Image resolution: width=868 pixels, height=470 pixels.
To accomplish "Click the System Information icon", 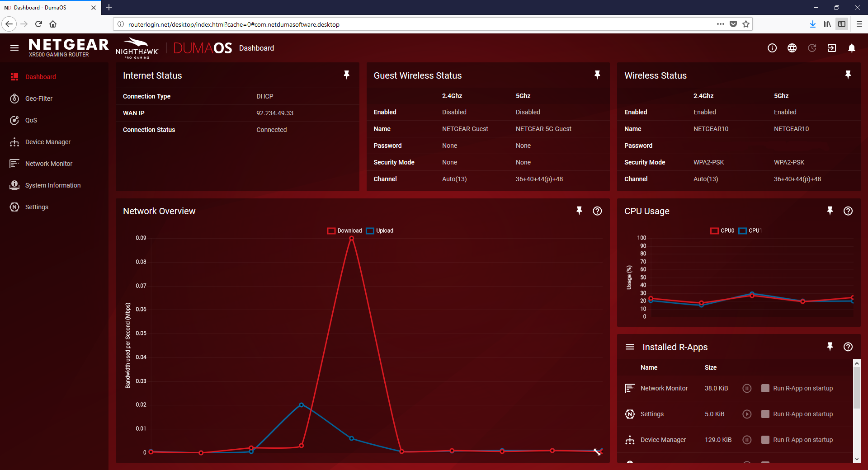I will pyautogui.click(x=14, y=185).
